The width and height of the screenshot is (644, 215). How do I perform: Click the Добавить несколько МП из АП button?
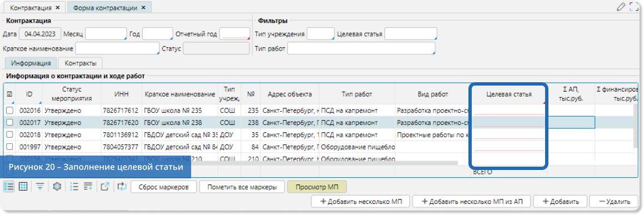472,202
